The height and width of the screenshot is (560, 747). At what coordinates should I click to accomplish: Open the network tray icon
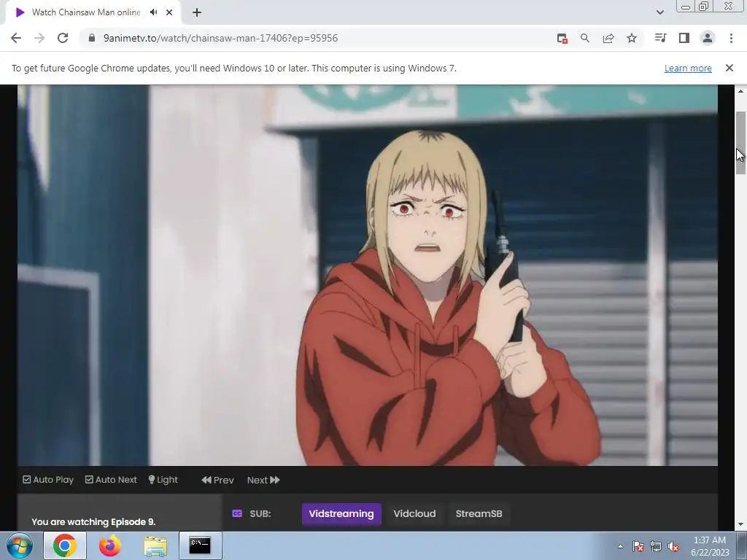(x=656, y=546)
